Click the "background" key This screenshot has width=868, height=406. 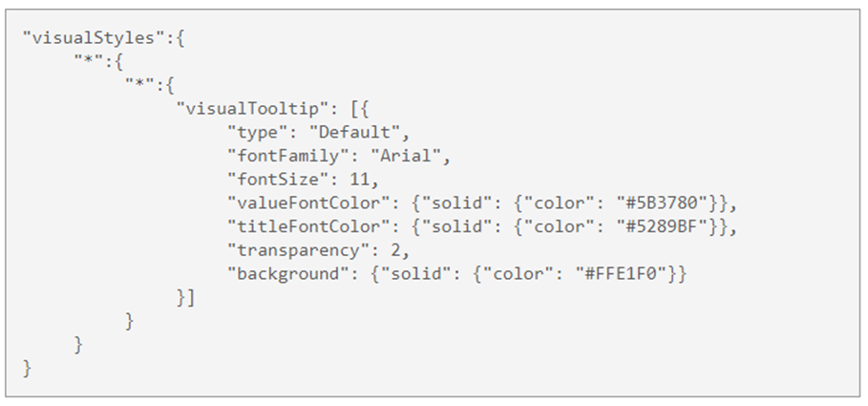pos(289,273)
